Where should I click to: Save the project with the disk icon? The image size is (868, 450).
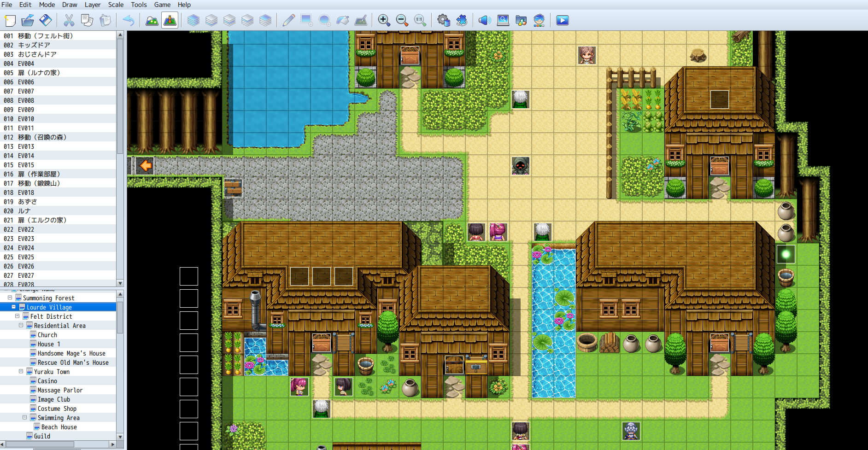(46, 20)
